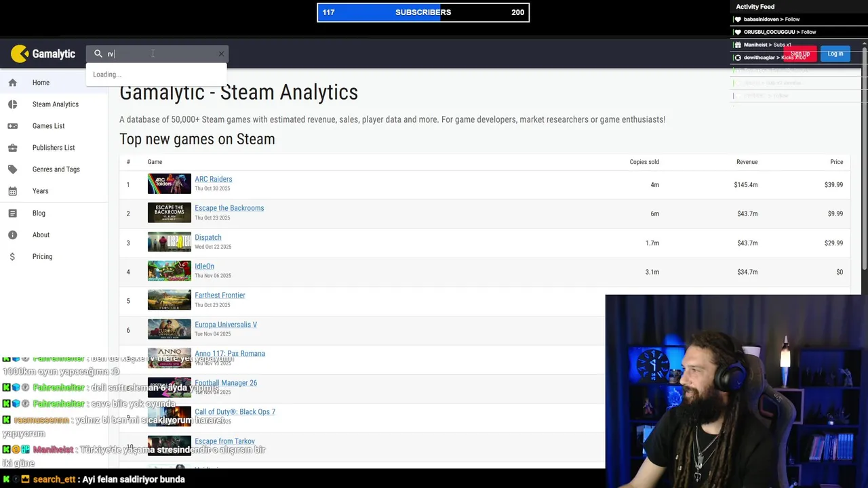
Task: Click the Copies sold column header
Action: click(x=644, y=162)
